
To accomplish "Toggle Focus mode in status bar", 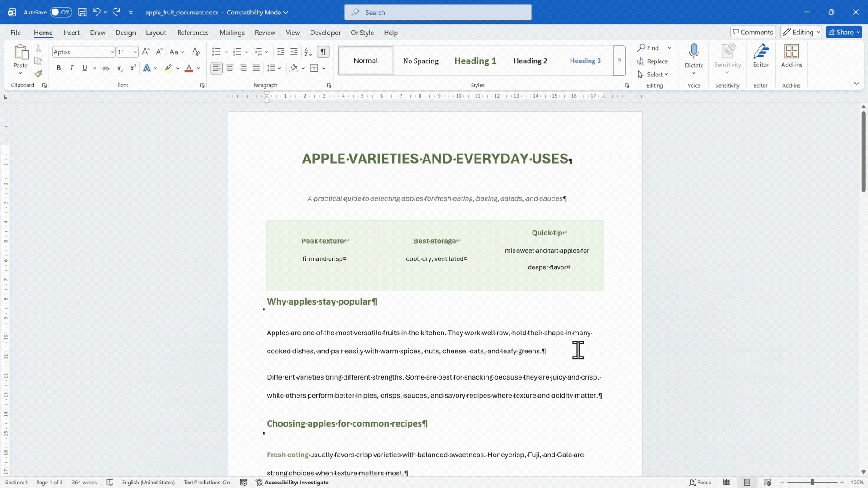I will click(x=699, y=483).
